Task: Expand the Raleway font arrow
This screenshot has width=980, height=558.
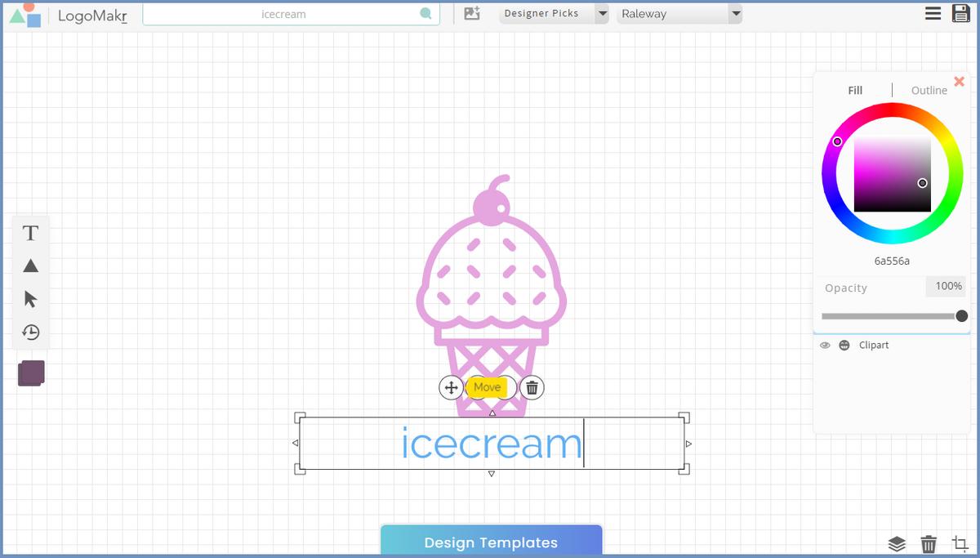Action: click(735, 14)
